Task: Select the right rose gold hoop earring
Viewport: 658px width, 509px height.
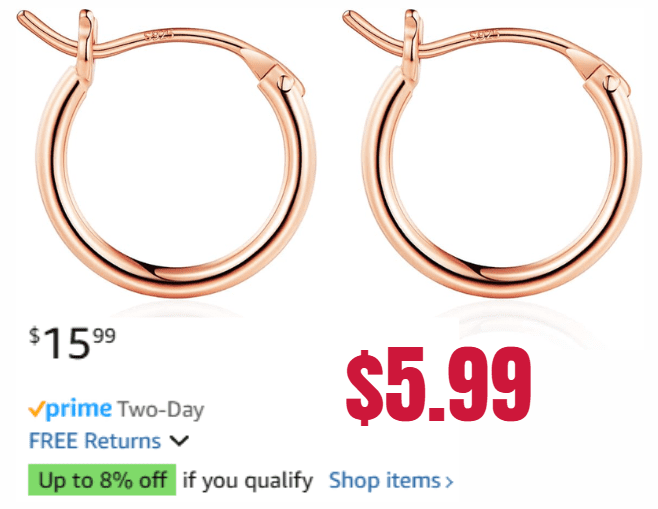Action: pyautogui.click(x=493, y=154)
